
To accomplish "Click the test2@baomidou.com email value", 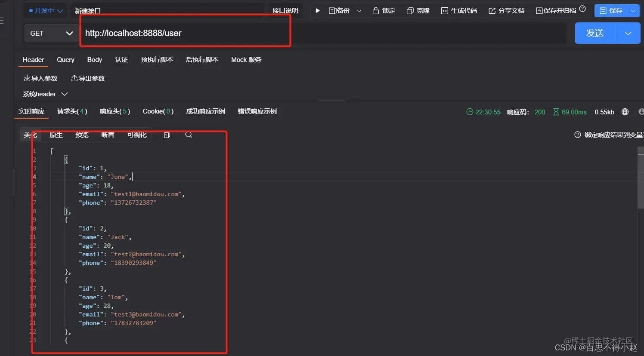I will click(x=146, y=254).
